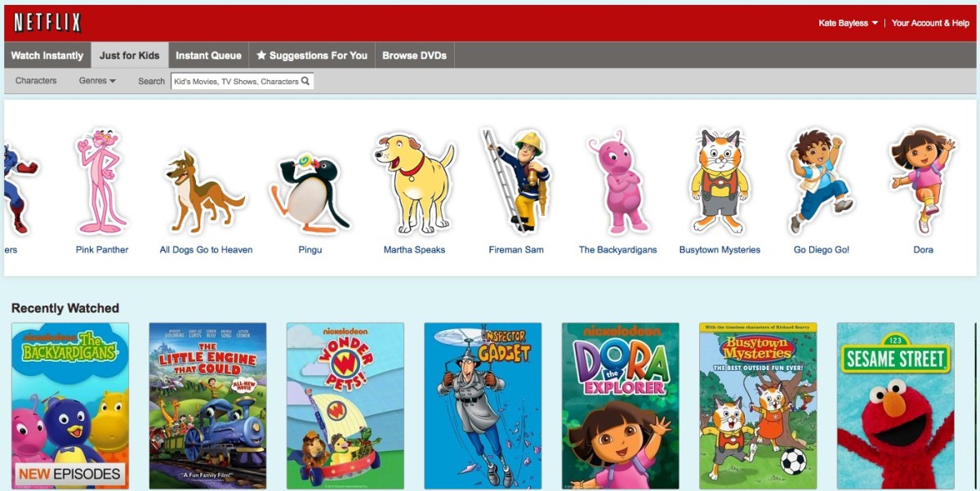Image resolution: width=980 pixels, height=491 pixels.
Task: Click the Pink Panther text link
Action: 102,250
